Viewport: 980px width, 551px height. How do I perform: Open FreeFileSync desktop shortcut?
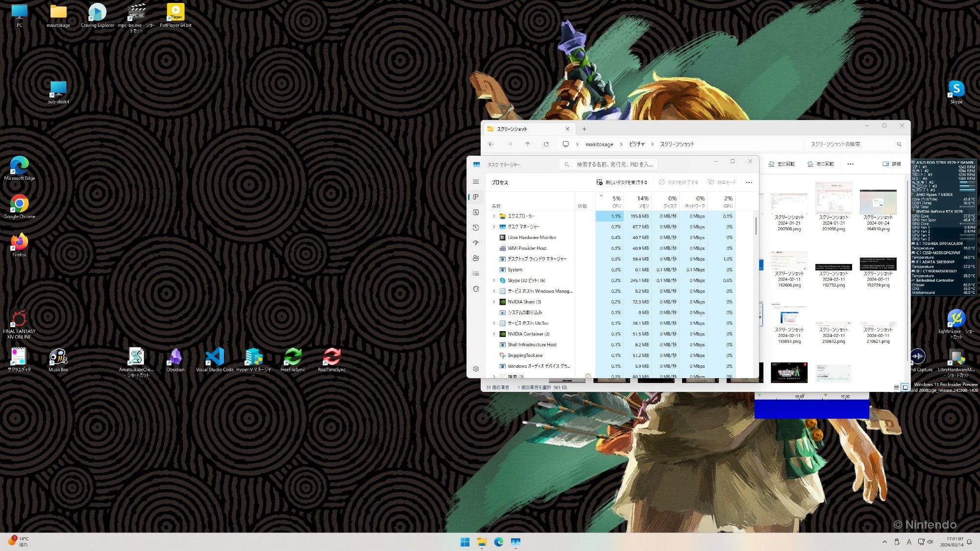click(293, 360)
